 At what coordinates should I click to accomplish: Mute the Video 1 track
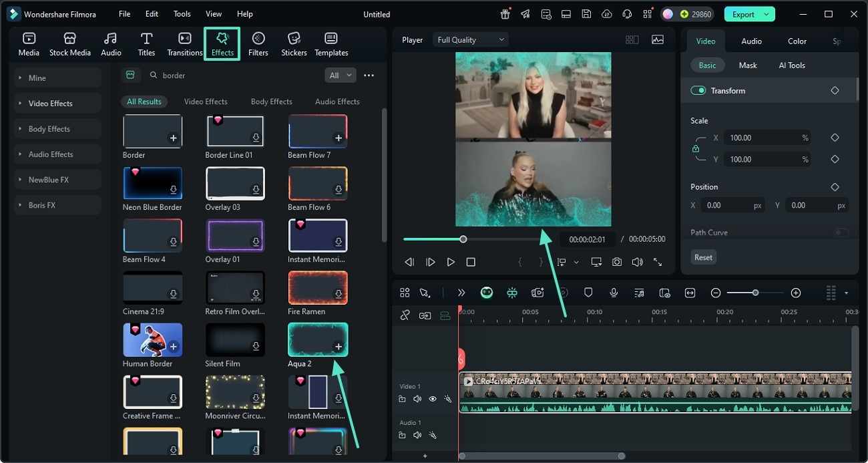(x=417, y=399)
